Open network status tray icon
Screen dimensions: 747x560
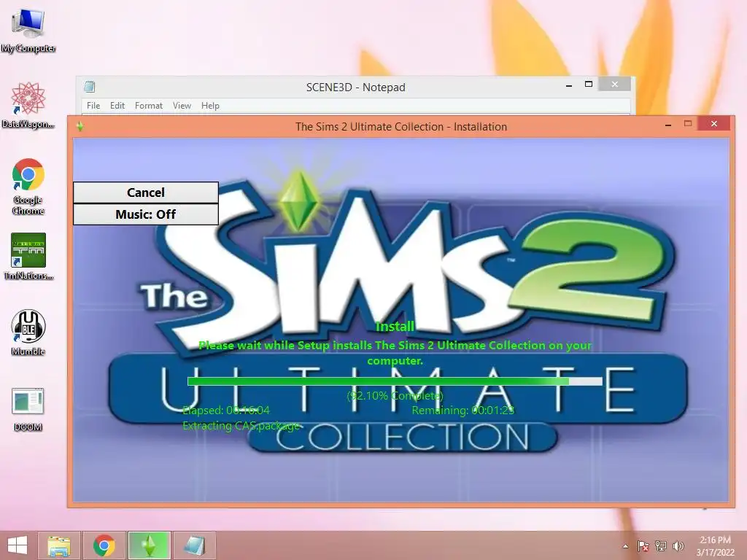tap(661, 546)
